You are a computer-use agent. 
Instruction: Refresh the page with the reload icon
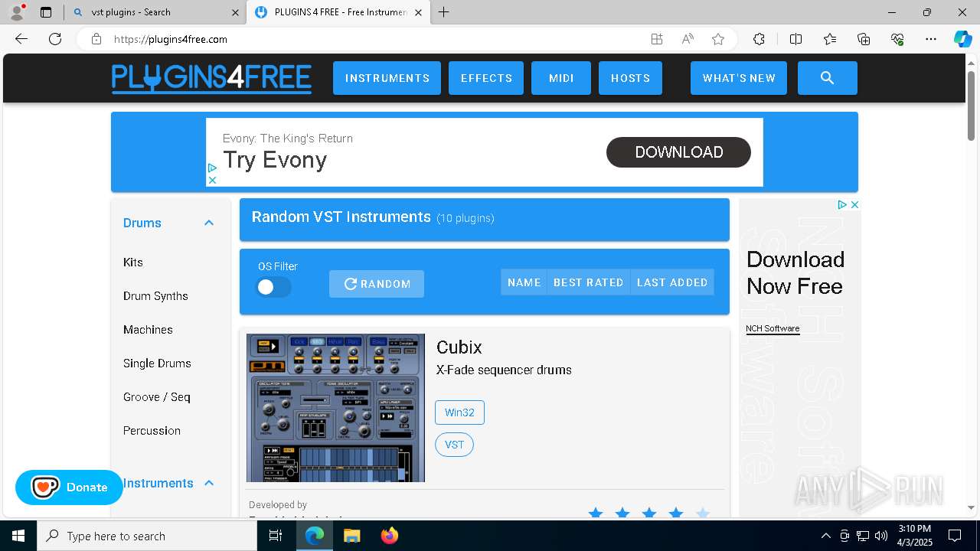coord(55,39)
